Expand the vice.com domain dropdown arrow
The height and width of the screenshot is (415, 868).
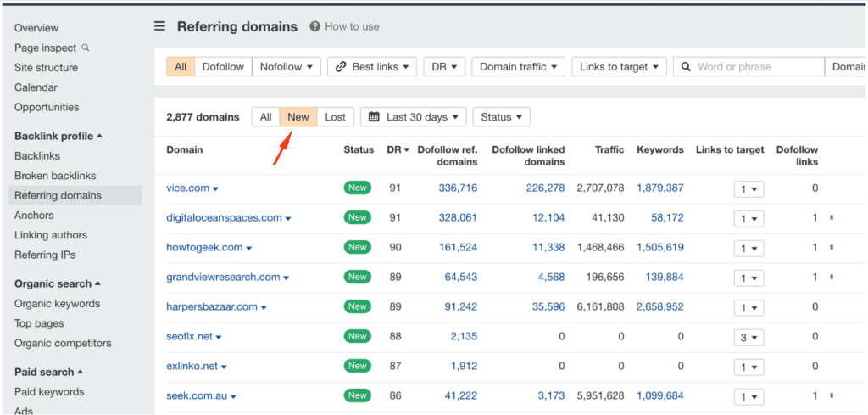(x=215, y=189)
